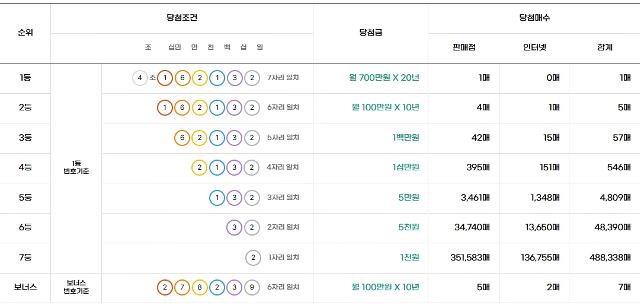Select the 판매점 sub-header
The width and height of the screenshot is (644, 305).
(x=464, y=47)
